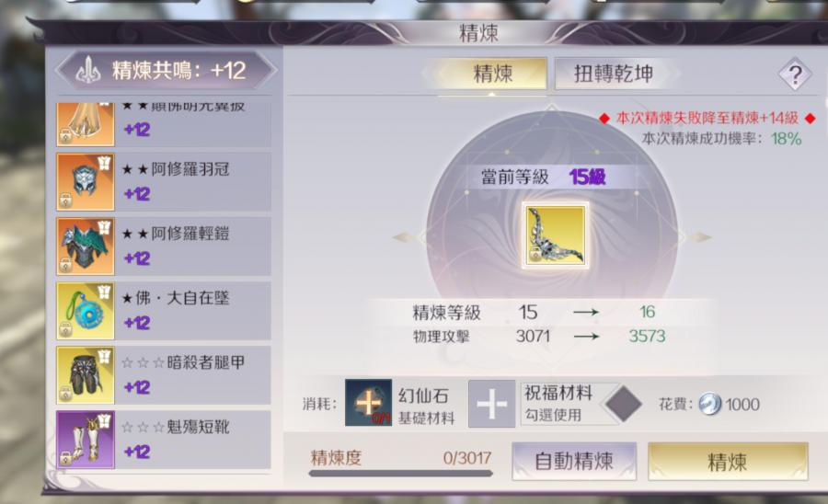
Task: Select the 阿修羅羽冠 helmet icon
Action: (86, 181)
